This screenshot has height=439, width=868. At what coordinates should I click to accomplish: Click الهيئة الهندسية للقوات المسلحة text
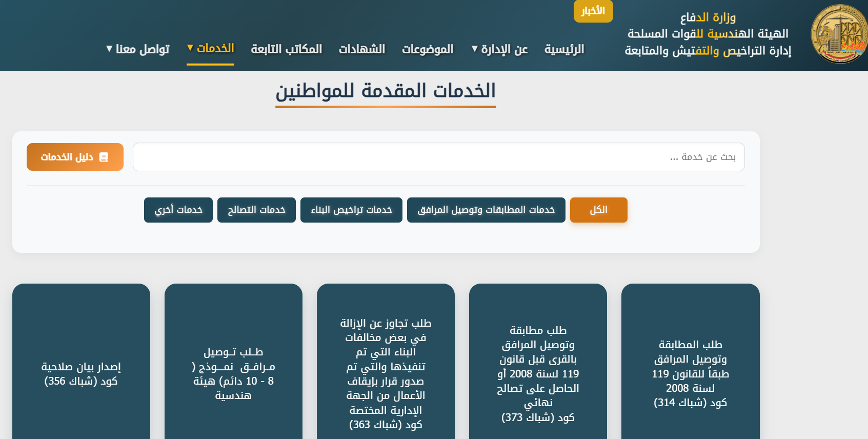[708, 34]
